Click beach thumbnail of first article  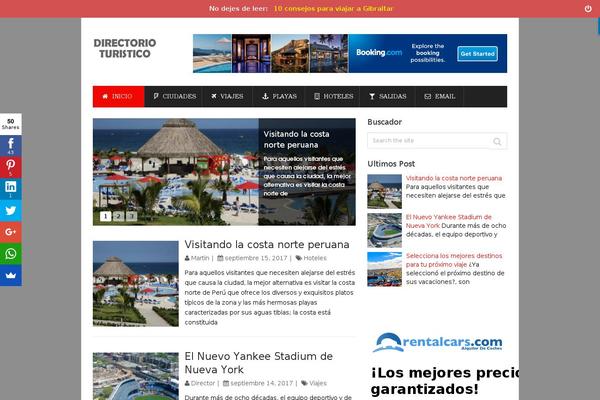(135, 284)
